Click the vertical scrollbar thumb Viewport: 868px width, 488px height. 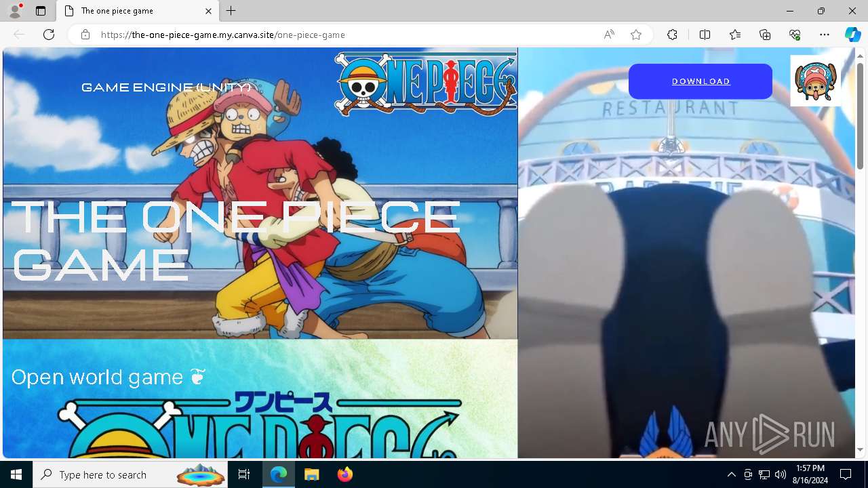click(860, 116)
